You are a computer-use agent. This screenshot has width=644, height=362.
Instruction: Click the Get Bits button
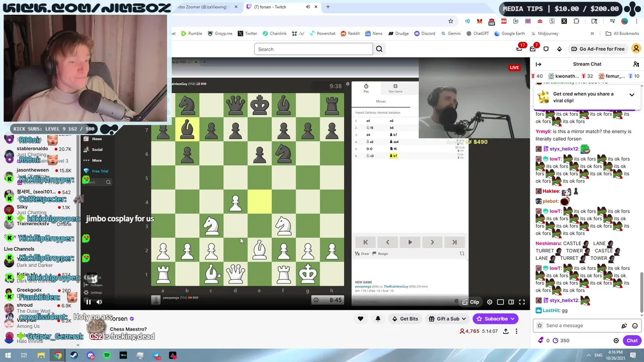pyautogui.click(x=405, y=319)
